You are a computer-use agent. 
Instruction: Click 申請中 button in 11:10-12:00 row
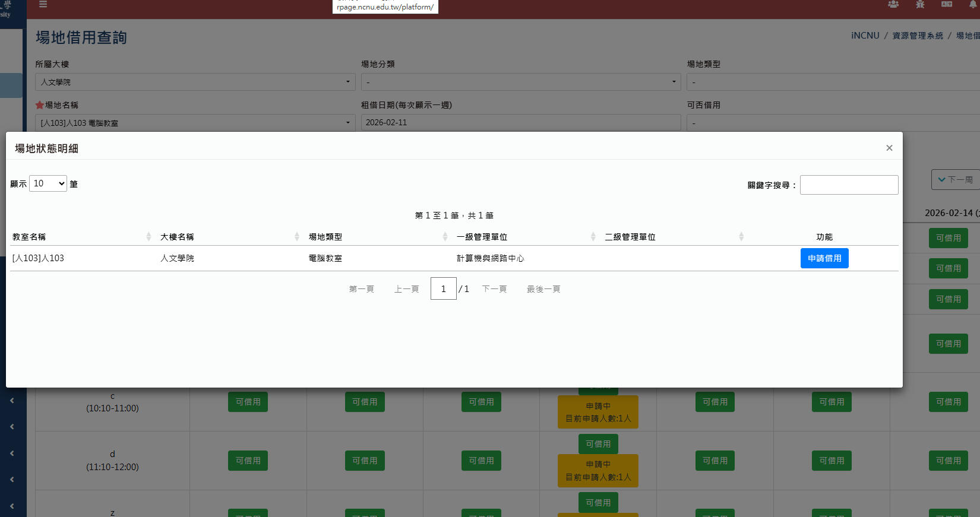(598, 471)
